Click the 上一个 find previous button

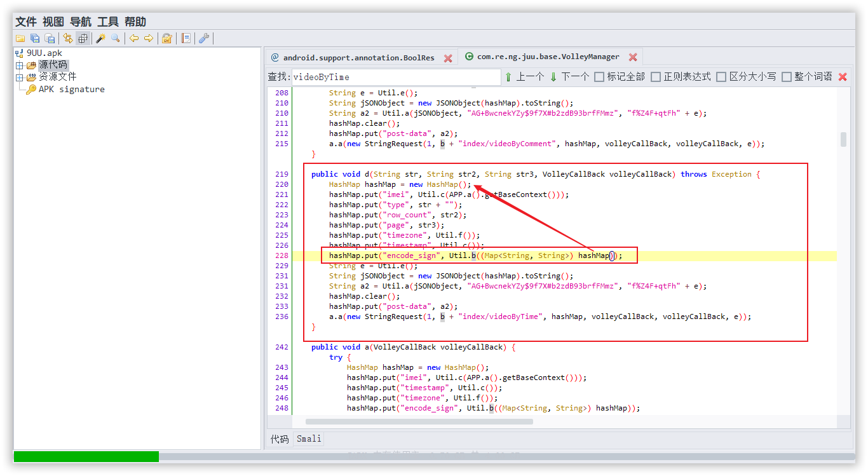click(x=524, y=77)
